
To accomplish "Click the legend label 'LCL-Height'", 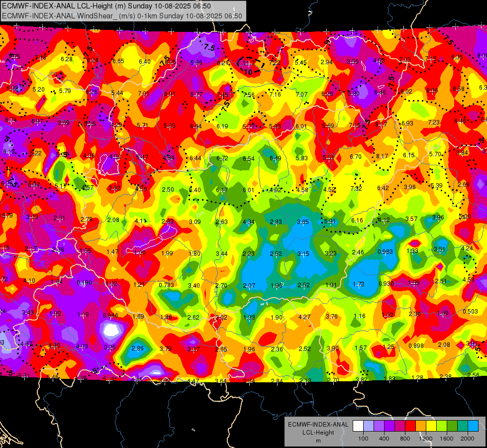I will [x=318, y=433].
